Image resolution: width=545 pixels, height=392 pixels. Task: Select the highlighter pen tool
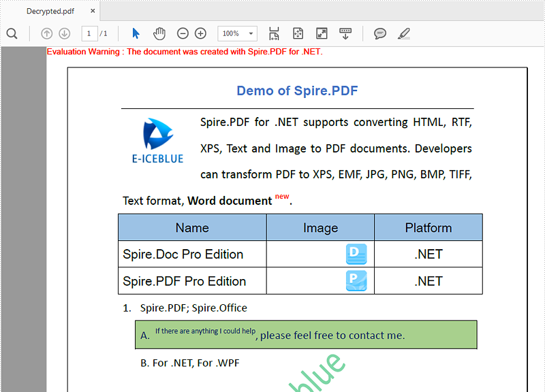(403, 33)
